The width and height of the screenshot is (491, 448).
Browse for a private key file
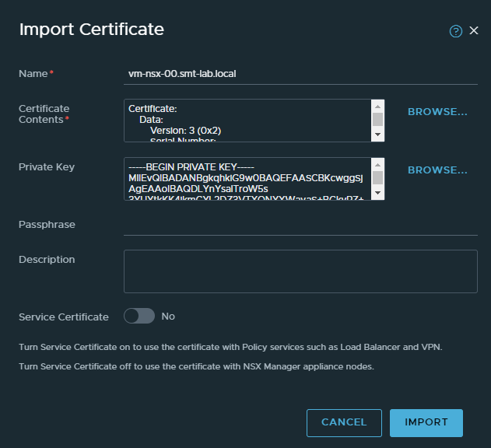(x=437, y=170)
